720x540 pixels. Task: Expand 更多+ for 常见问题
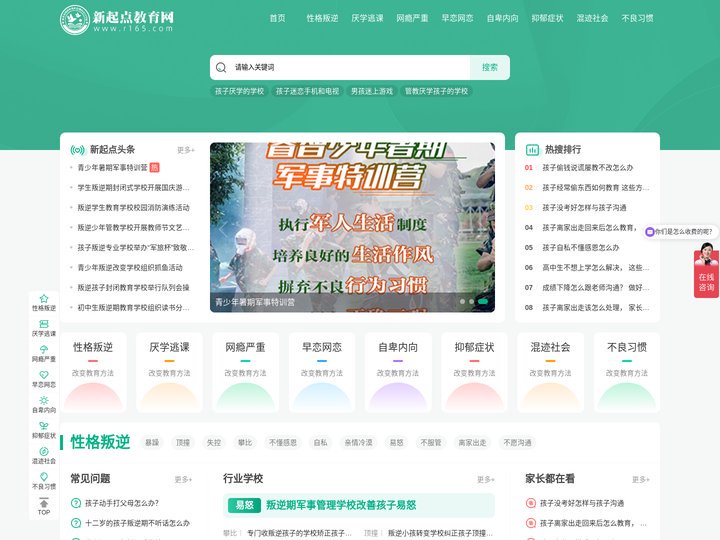[x=183, y=479]
